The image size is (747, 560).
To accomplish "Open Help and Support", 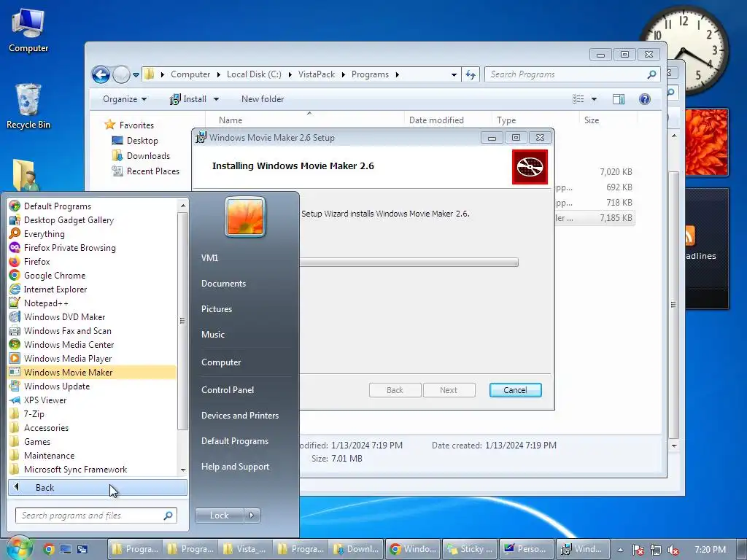I will click(x=235, y=467).
